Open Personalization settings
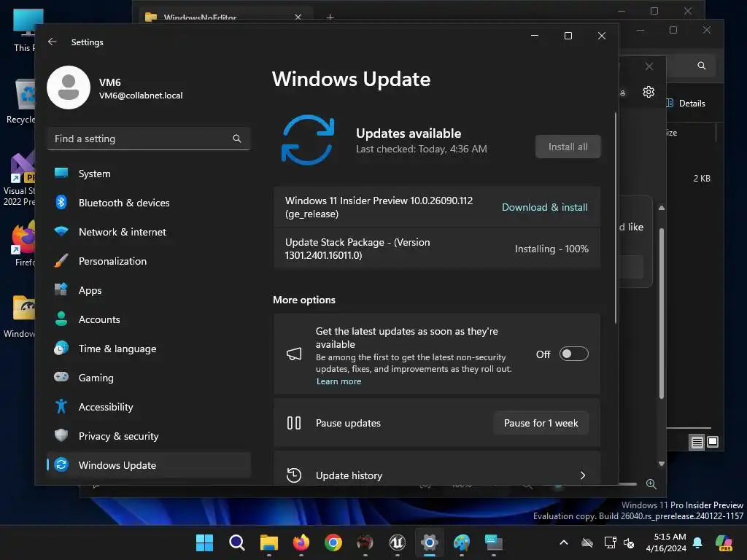The width and height of the screenshot is (747, 560). [149, 261]
